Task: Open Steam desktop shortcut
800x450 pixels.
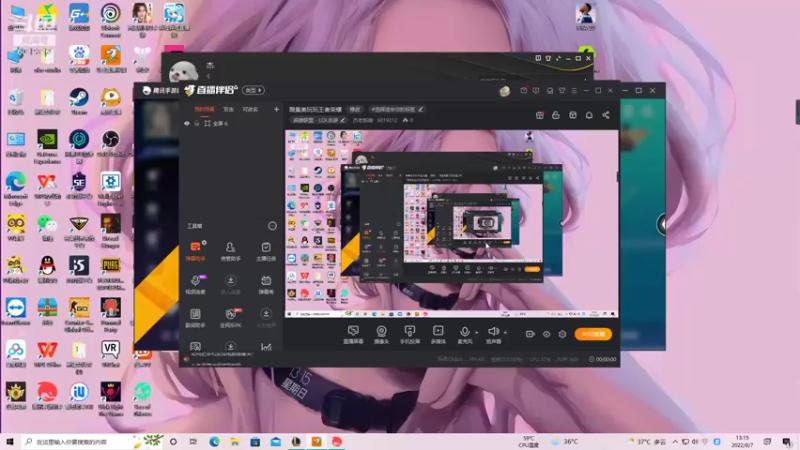Action: click(79, 102)
